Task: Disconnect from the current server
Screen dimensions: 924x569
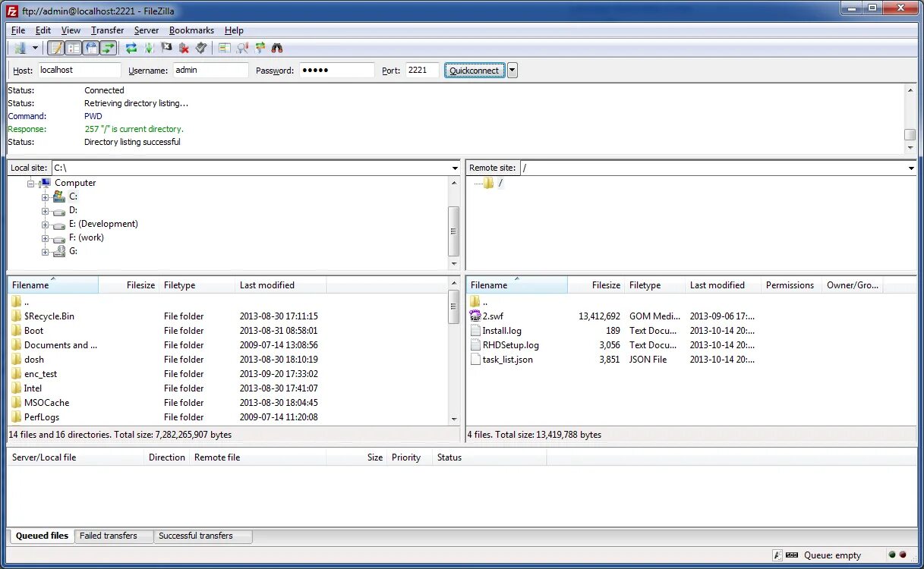Action: (x=184, y=48)
